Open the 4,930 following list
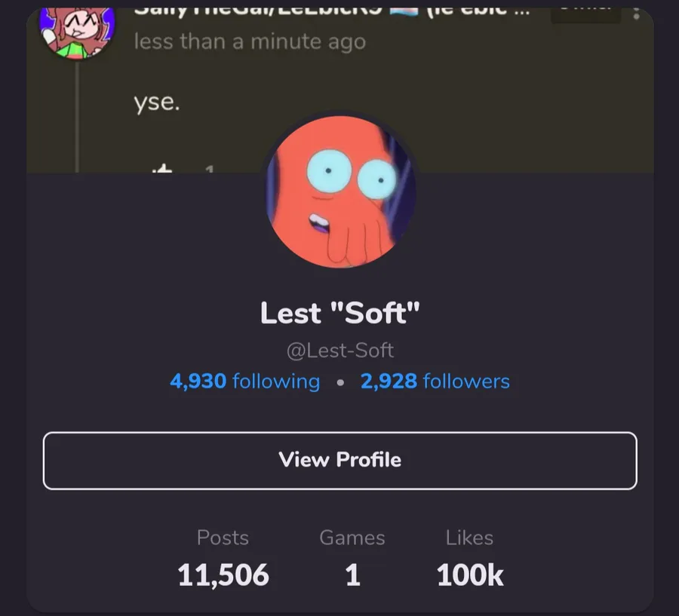 point(245,382)
